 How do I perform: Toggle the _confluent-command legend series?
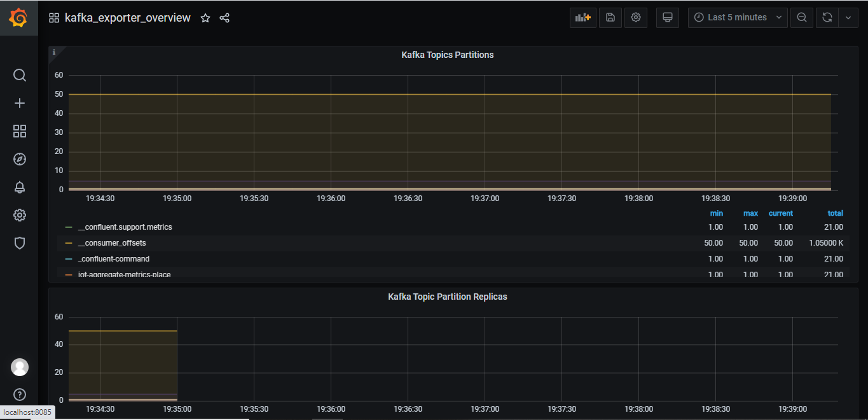point(114,259)
